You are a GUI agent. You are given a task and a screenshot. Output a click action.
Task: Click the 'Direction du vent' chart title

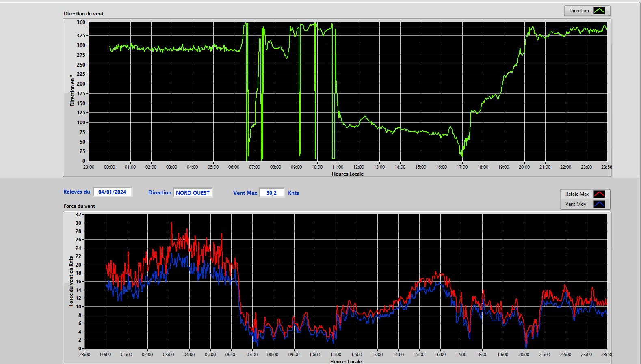[84, 13]
